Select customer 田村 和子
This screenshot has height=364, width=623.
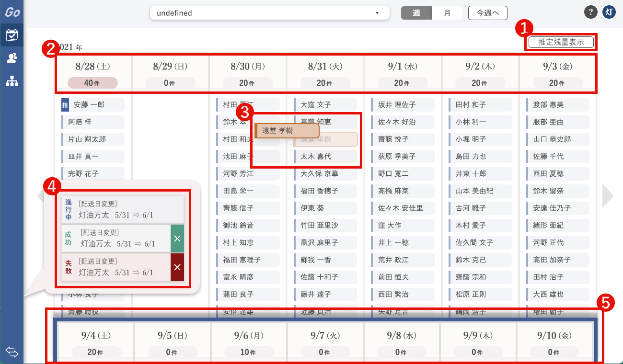click(481, 105)
